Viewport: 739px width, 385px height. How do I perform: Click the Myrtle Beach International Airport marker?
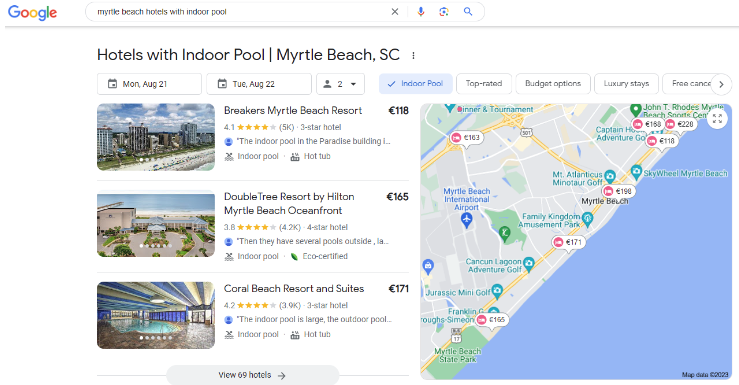[467, 219]
